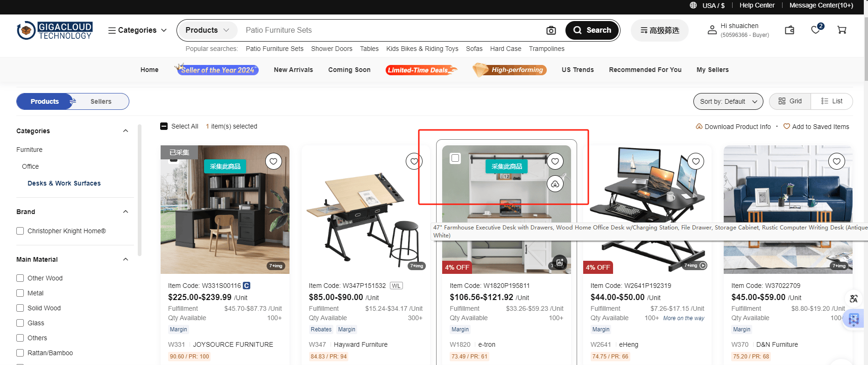This screenshot has width=868, height=365.
Task: Click 7+img badge on drafting table
Action: coord(416,265)
